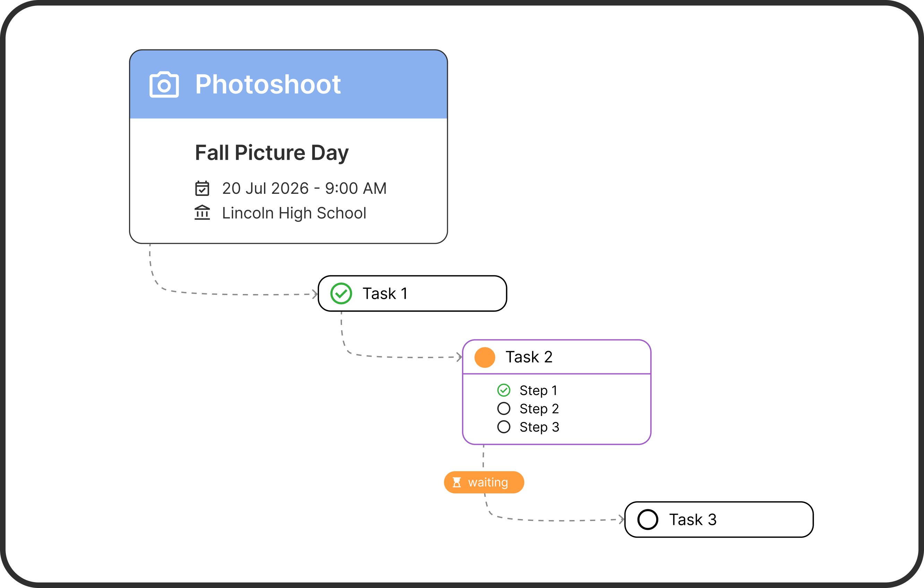
Task: Click the orange status dot on Task 2
Action: tap(485, 357)
